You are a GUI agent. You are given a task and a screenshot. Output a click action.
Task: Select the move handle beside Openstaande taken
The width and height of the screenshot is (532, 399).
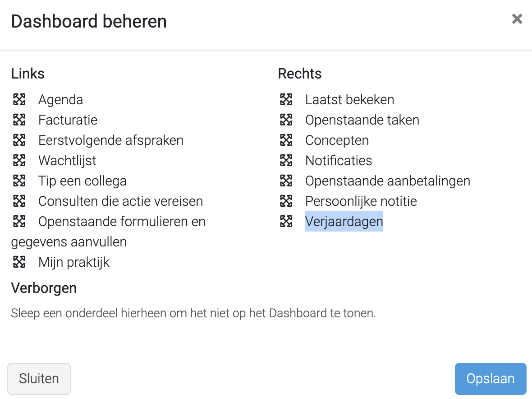[x=286, y=120]
